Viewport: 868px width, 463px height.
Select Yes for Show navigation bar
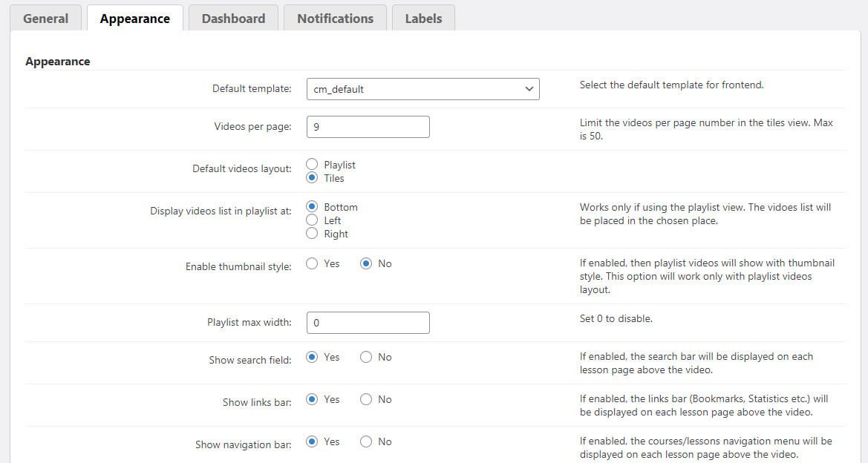312,441
